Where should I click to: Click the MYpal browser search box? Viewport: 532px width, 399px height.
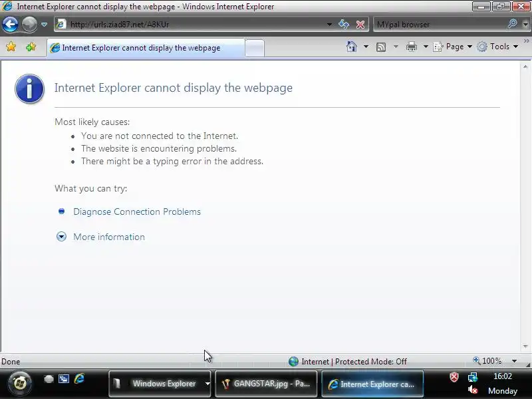click(x=440, y=25)
